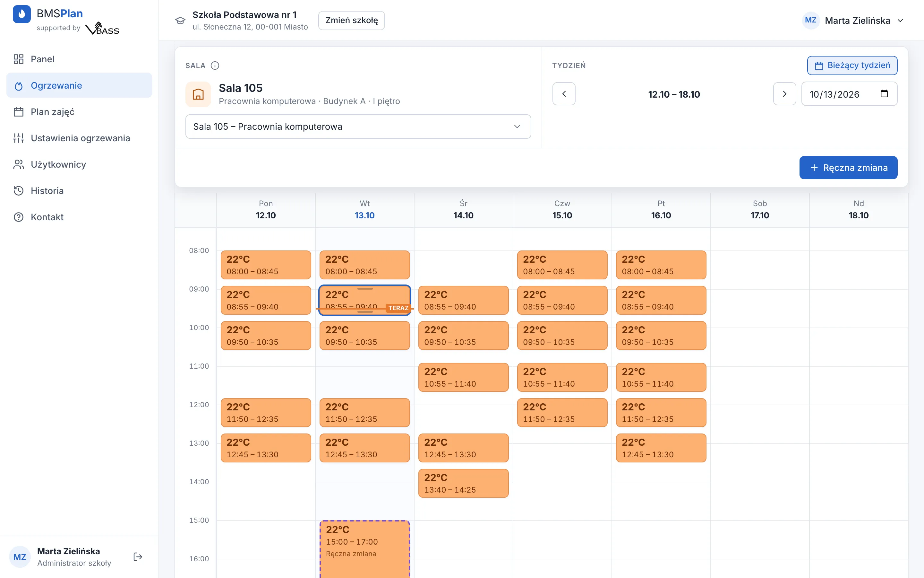Open the Tuesday 12:45 – 13:30 heating block

tap(365, 448)
